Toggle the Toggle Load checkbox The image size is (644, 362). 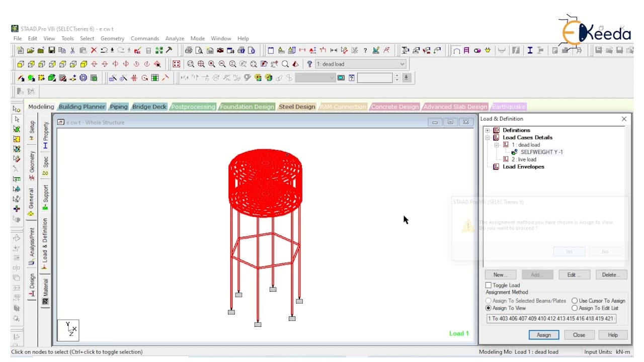[x=489, y=285]
